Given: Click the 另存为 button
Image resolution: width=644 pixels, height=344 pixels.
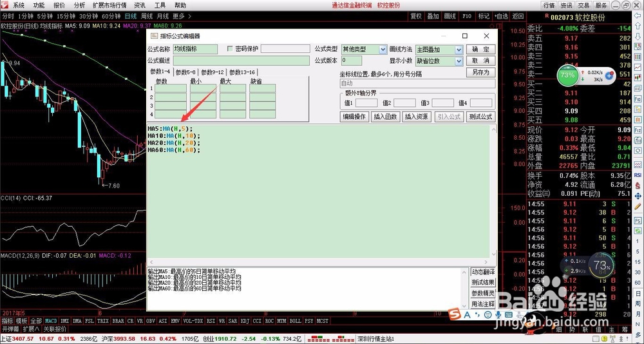Looking at the screenshot, I should coord(480,72).
